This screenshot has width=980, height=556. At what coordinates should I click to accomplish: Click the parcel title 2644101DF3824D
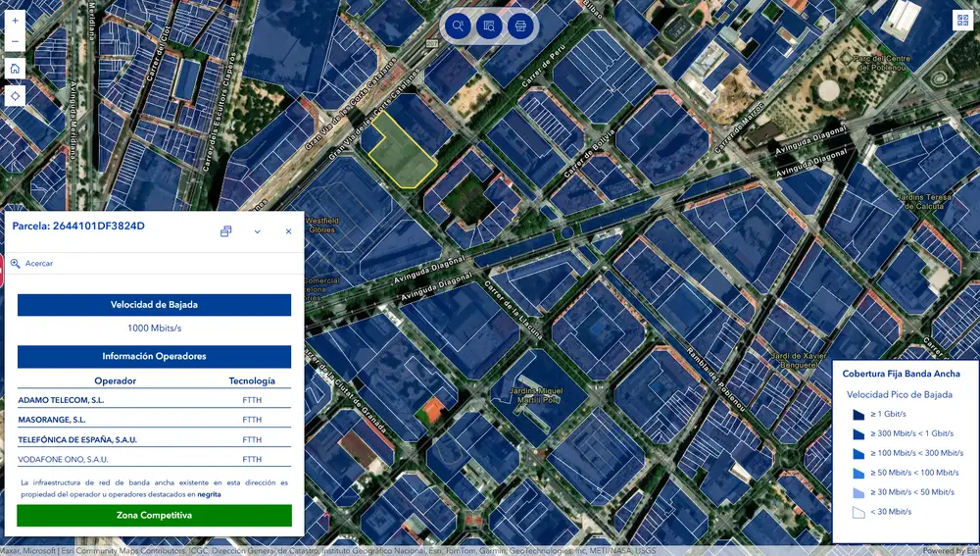pos(78,226)
